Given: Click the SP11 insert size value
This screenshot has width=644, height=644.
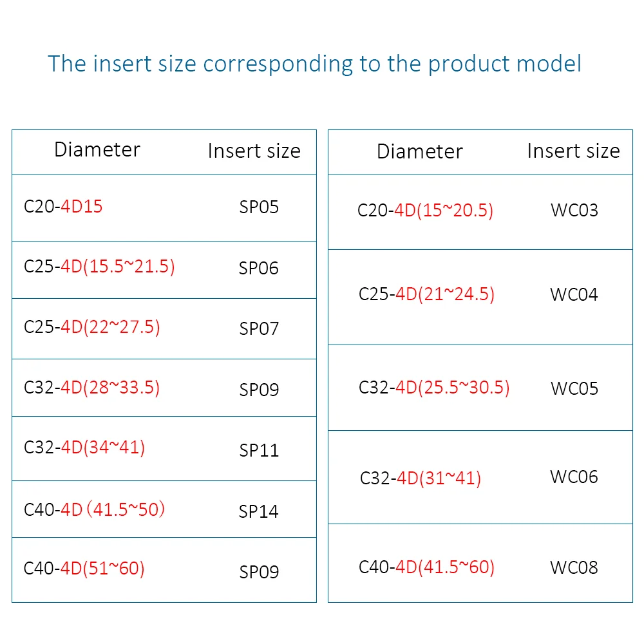Looking at the screenshot, I should click(259, 450).
